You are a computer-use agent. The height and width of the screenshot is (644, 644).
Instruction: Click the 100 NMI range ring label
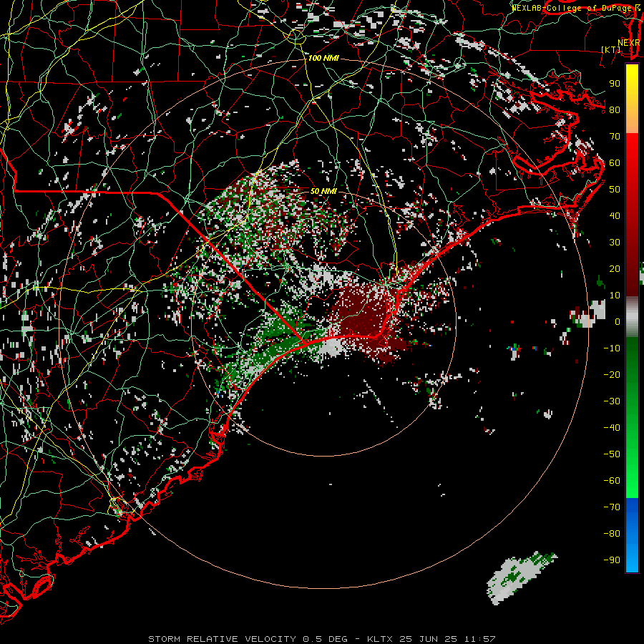323,59
